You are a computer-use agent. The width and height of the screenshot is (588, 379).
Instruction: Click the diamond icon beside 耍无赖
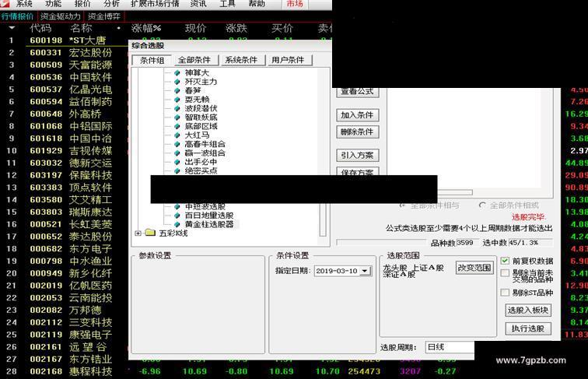177,100
